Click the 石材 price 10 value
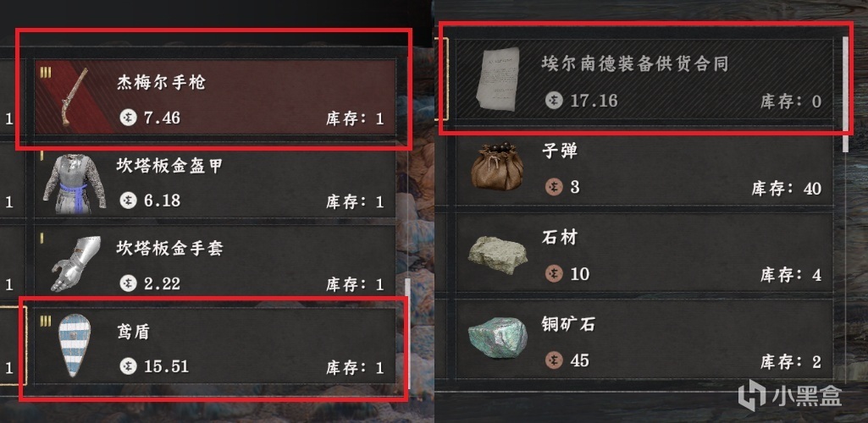The image size is (868, 423). pos(579,274)
